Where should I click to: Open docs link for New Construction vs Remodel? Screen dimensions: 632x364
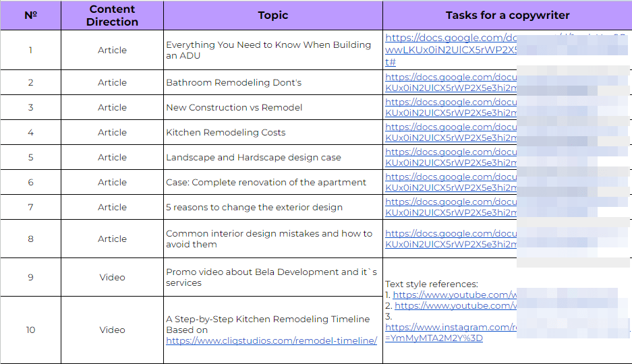(451, 107)
